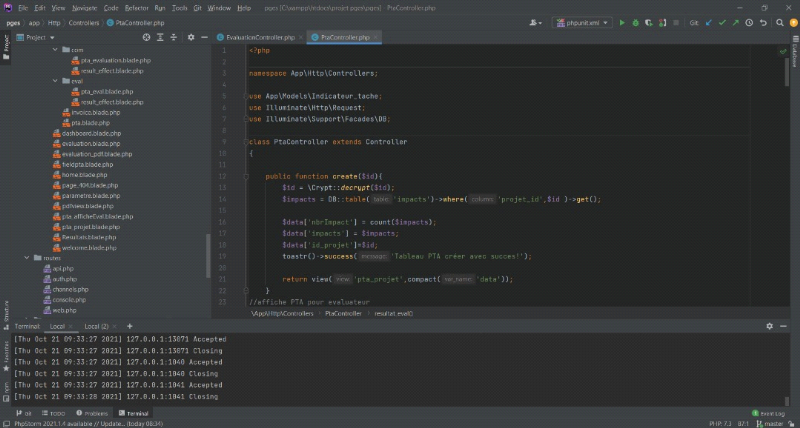
Task: Click the locate opened file icon
Action: [x=148, y=37]
